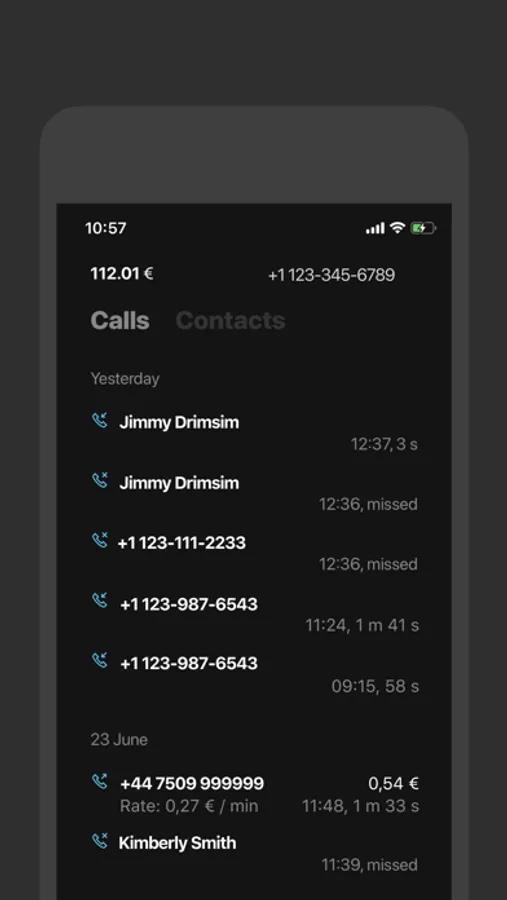This screenshot has height=900, width=507.
Task: Tap the Rate: 0,27 € / min text
Action: pyautogui.click(x=189, y=806)
